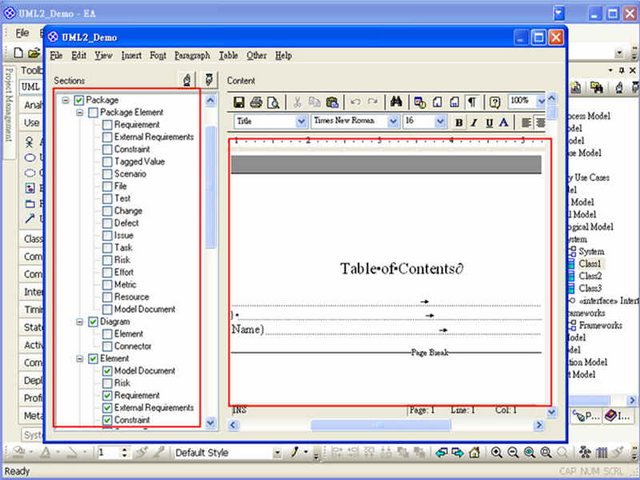Check the Connector checkbox
Image resolution: width=640 pixels, height=480 pixels.
(x=107, y=346)
